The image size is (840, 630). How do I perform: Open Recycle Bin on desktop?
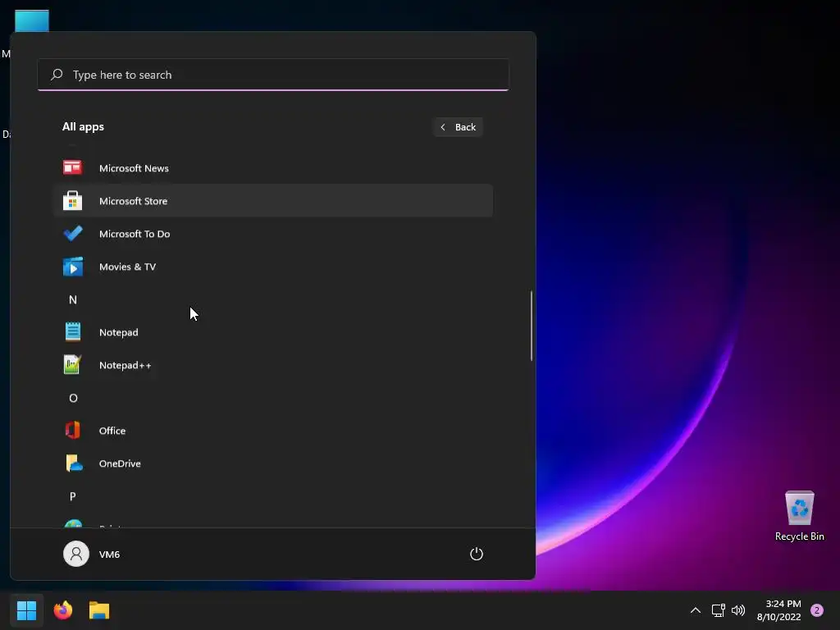[x=799, y=515]
